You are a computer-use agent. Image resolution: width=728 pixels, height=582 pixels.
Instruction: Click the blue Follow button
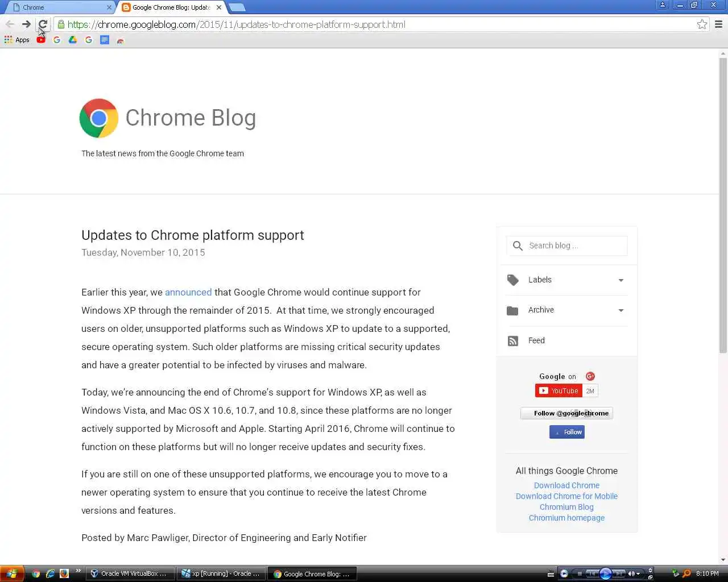pos(567,432)
